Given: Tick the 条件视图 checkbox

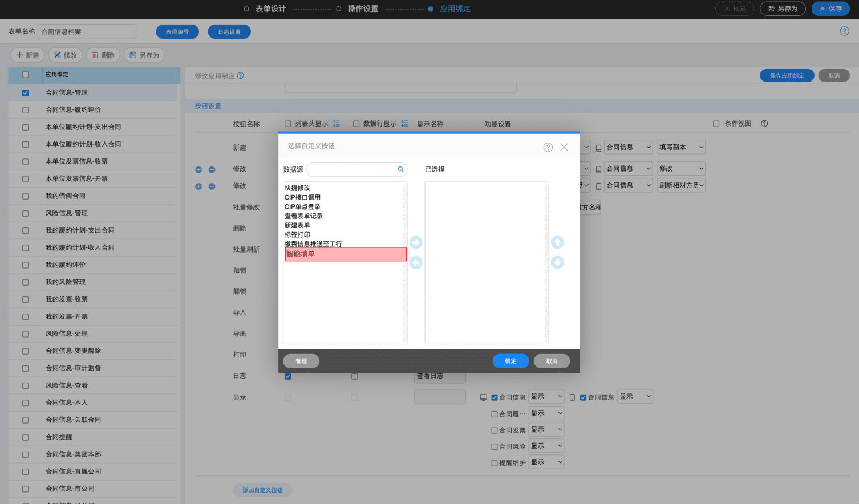Looking at the screenshot, I should pos(716,124).
